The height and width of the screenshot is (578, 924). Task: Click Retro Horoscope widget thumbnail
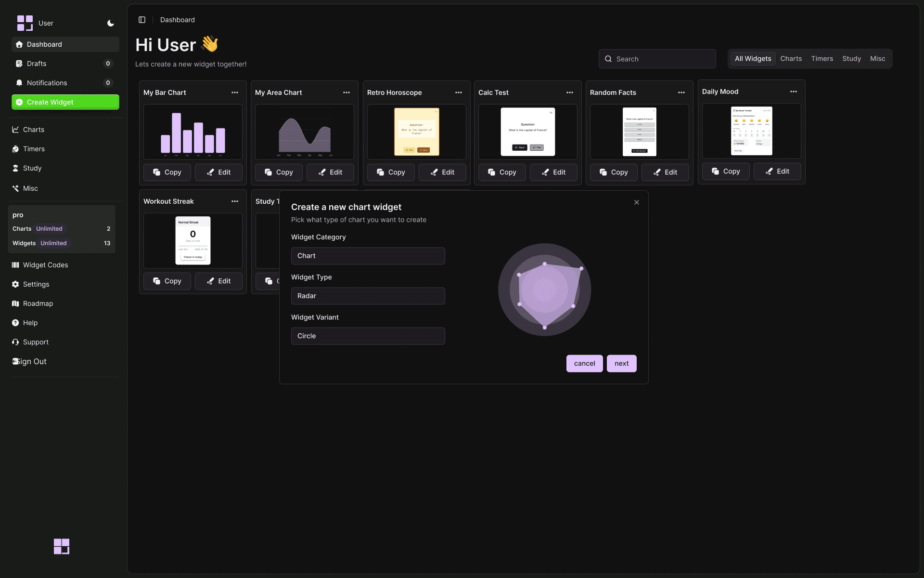tap(416, 132)
